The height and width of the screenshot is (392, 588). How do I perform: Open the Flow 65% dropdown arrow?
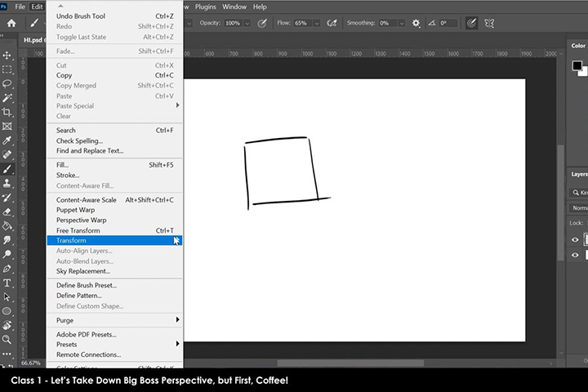[x=317, y=23]
